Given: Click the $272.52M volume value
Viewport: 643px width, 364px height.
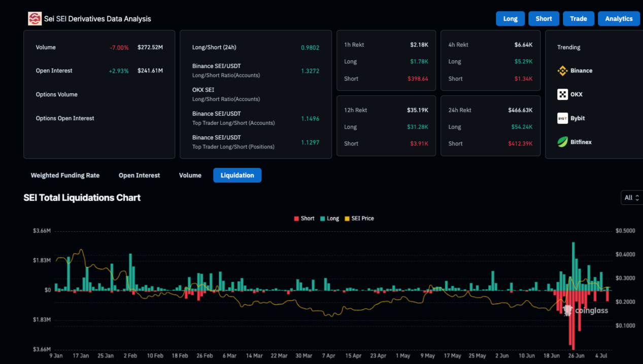Looking at the screenshot, I should tap(150, 47).
